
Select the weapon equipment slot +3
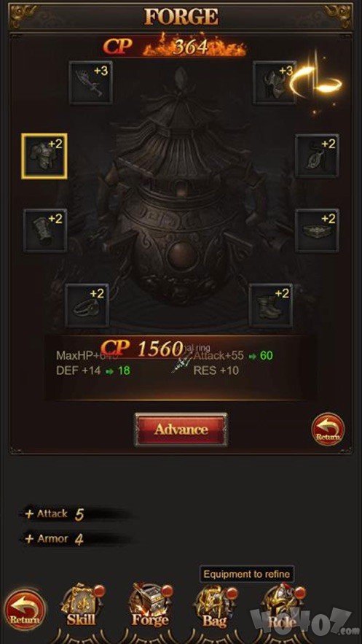click(x=90, y=82)
